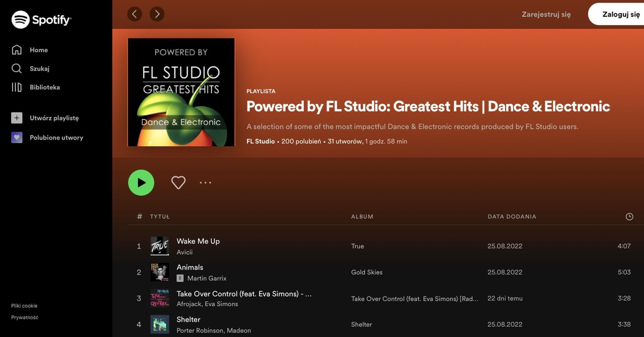Open the Home menu item
The image size is (644, 337).
tap(39, 50)
